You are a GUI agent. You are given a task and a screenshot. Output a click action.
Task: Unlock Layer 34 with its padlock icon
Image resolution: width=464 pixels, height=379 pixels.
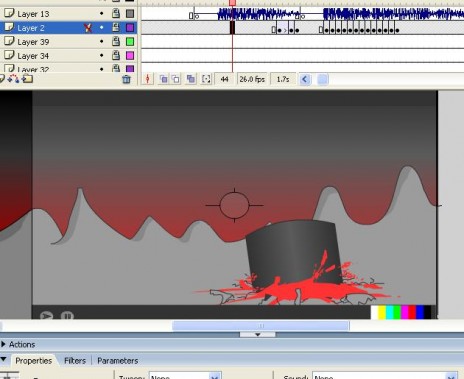tap(116, 55)
